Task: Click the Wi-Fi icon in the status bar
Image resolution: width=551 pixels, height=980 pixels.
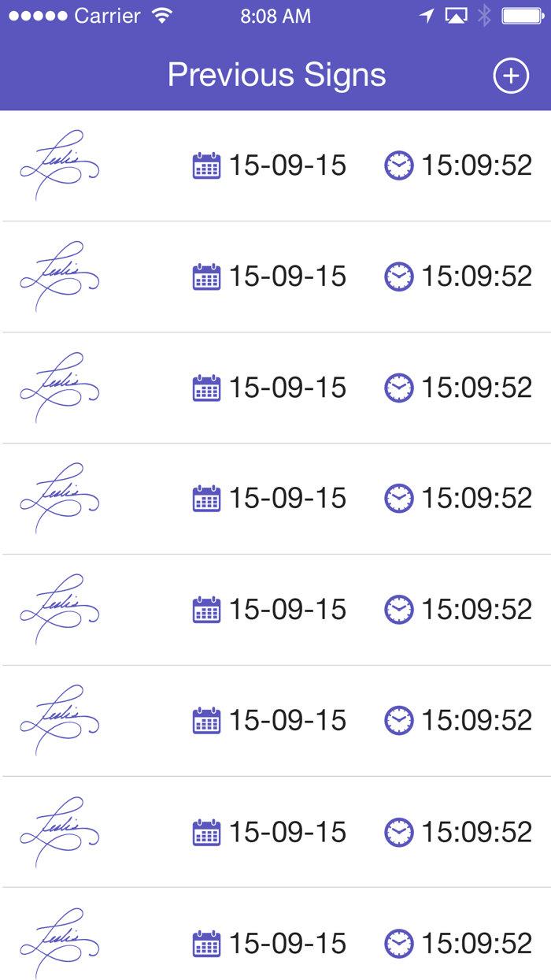Action: [x=161, y=14]
